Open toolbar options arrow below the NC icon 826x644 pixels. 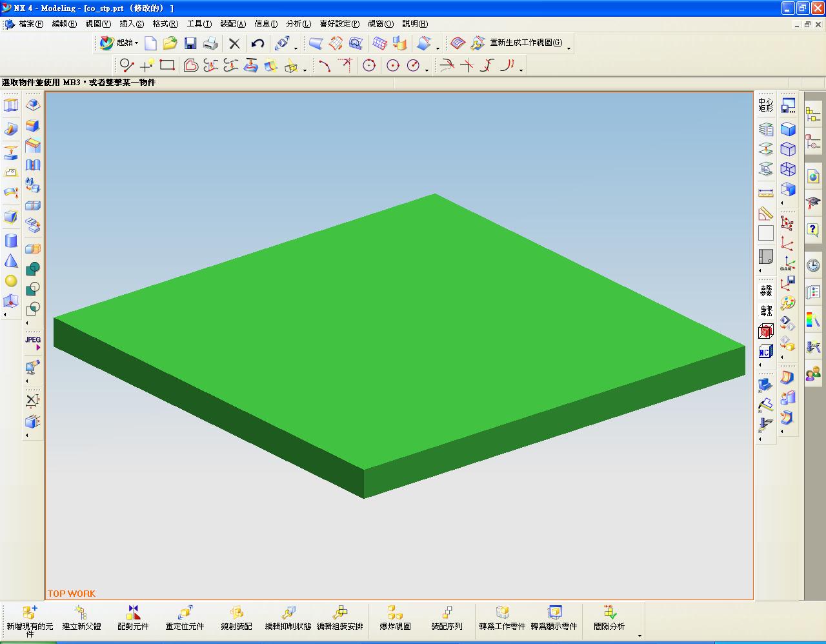coord(760,365)
